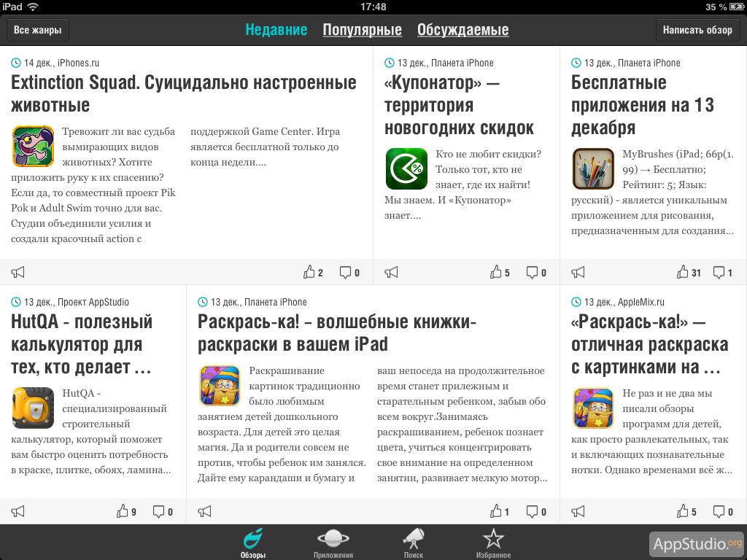Tap the Купонатор app icon
Screen dimensions: 747x560
click(x=406, y=169)
